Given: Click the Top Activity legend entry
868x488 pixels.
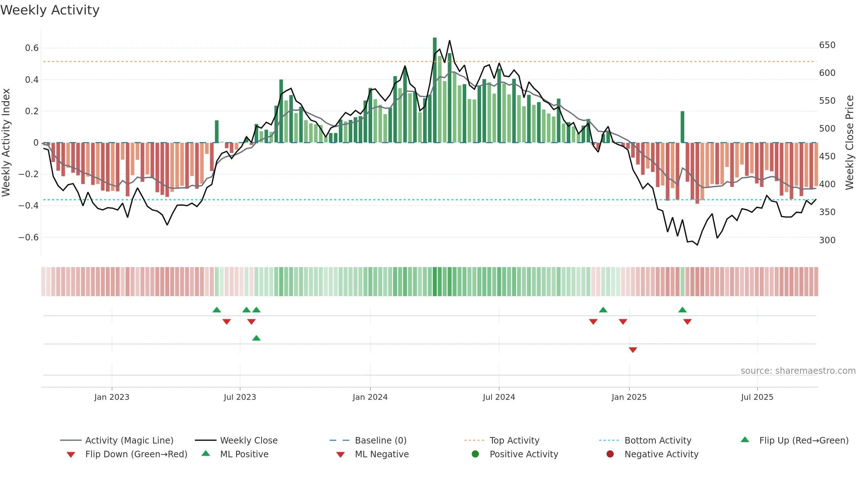Looking at the screenshot, I should (x=502, y=440).
